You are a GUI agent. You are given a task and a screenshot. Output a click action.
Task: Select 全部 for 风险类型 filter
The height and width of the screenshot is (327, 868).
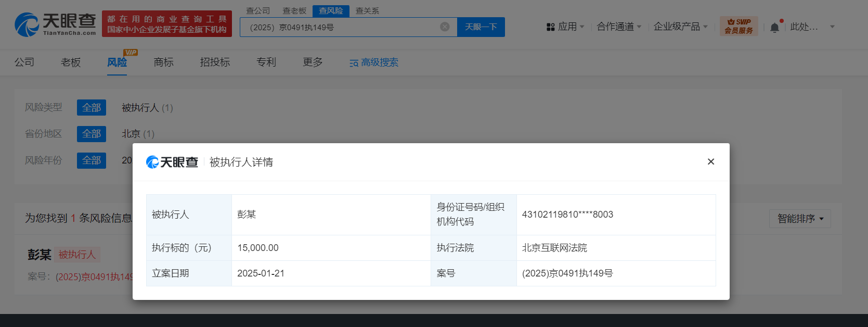click(x=92, y=107)
